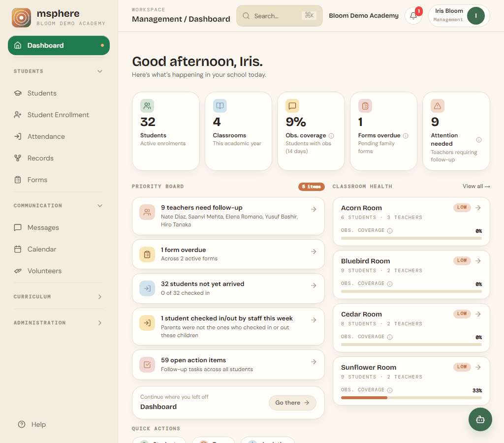The image size is (504, 443).
Task: Open Calendar in sidebar
Action: pyautogui.click(x=59, y=249)
